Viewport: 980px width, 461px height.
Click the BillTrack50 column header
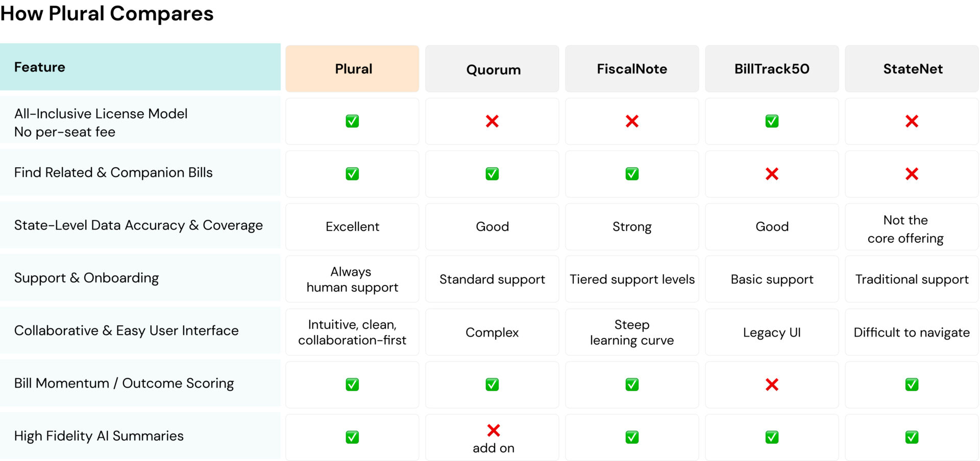(772, 69)
